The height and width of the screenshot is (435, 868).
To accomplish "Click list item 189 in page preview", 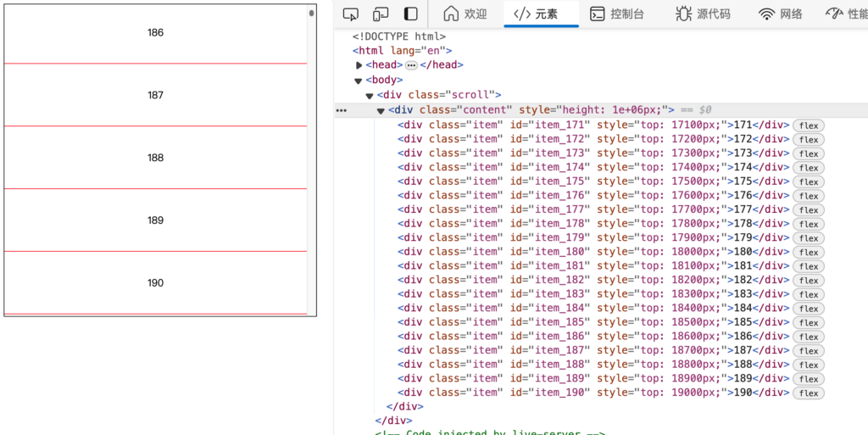I will [x=156, y=220].
